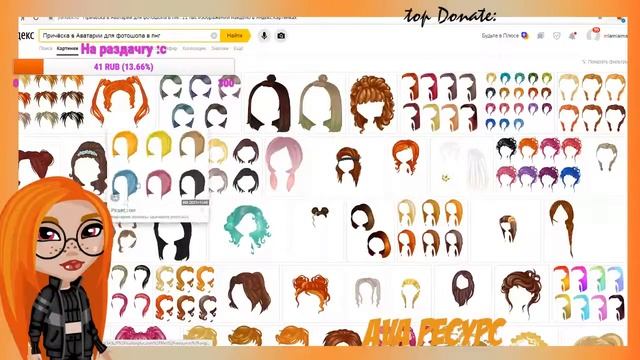The width and height of the screenshot is (640, 360).
Task: Open the dark brown long oval hair thumbnail
Action: (x=463, y=289)
